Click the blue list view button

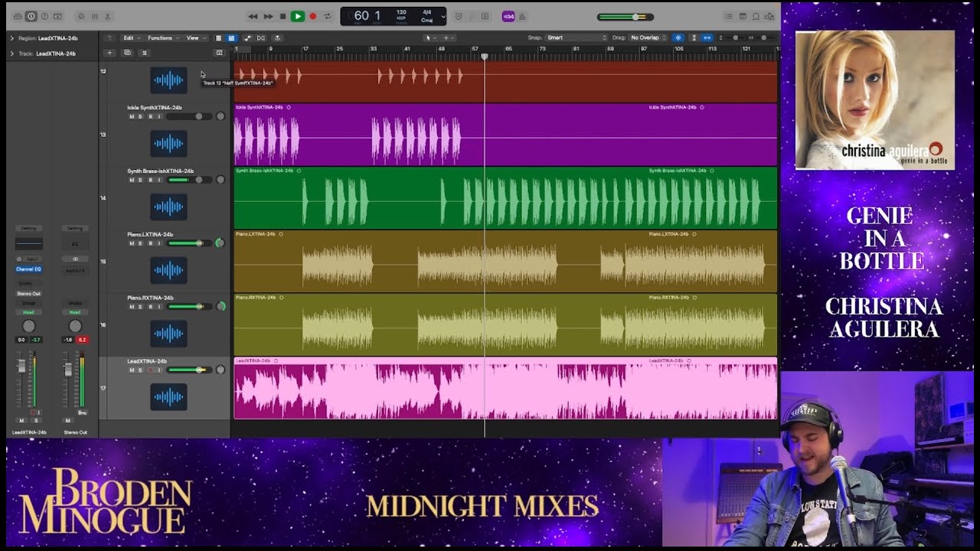231,37
